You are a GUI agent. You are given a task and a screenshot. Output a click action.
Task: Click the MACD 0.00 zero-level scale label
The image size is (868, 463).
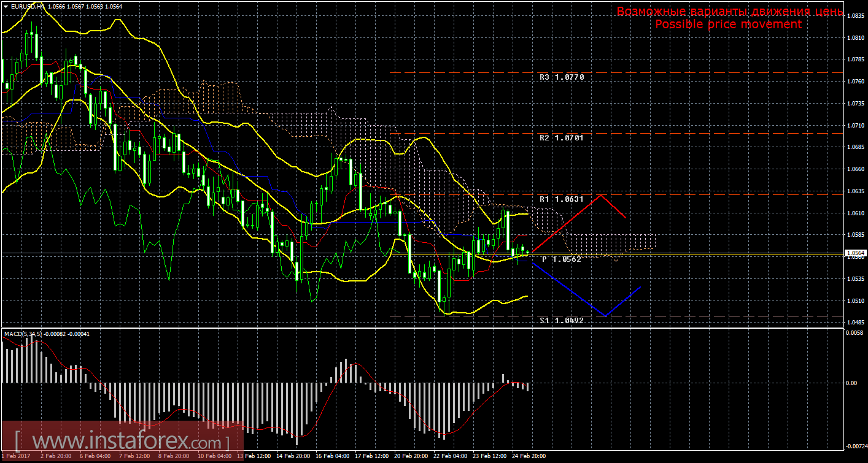[851, 383]
